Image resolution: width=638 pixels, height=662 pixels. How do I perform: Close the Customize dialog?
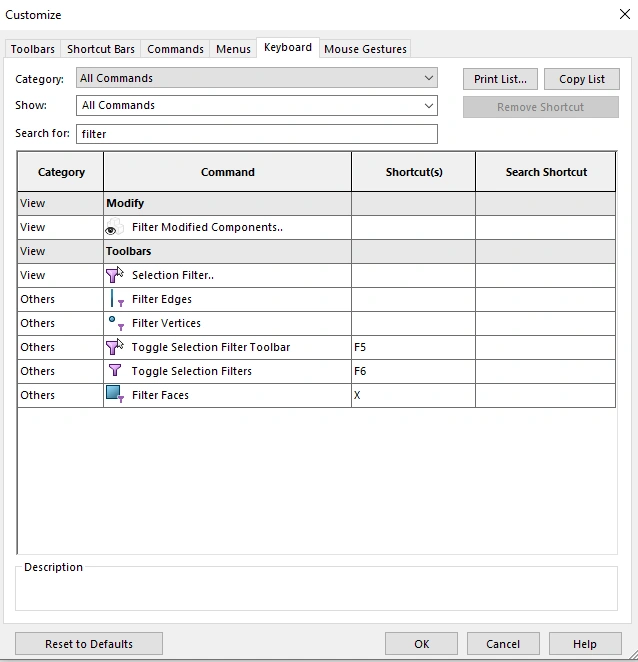(x=624, y=14)
